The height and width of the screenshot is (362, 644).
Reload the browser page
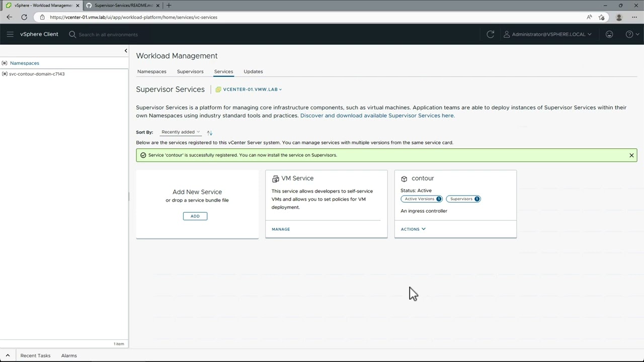24,17
